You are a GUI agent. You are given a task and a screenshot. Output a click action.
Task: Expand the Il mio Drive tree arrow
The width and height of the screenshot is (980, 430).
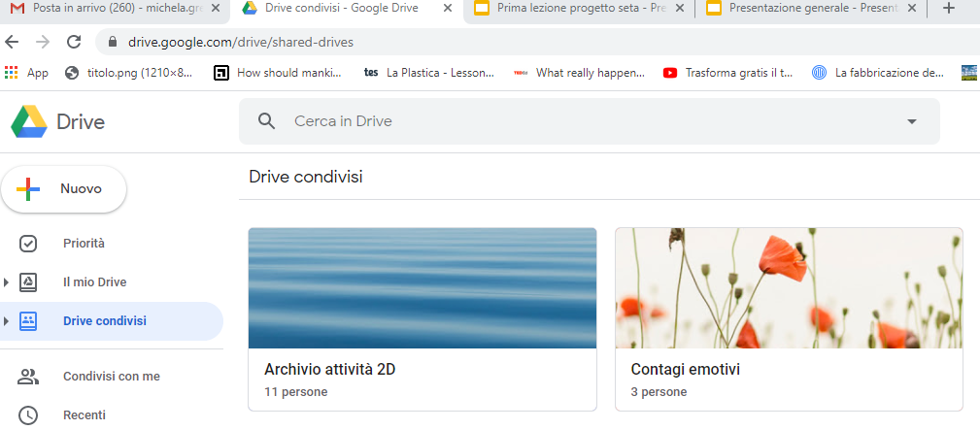[x=6, y=282]
